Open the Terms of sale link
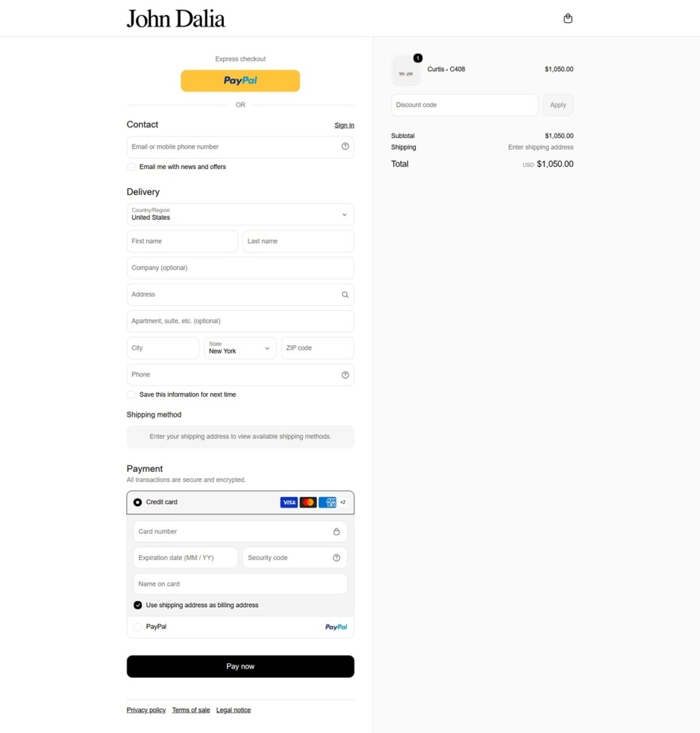This screenshot has height=733, width=700. (x=191, y=709)
